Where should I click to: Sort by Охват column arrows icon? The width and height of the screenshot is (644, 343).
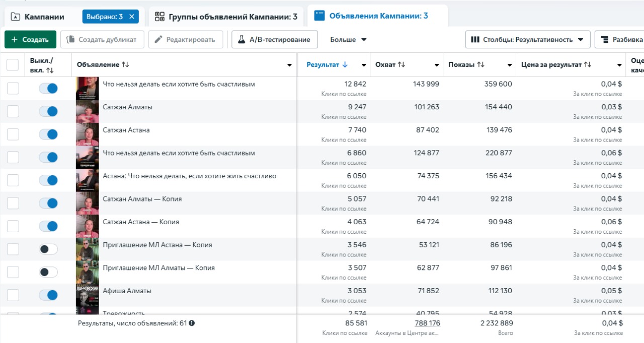(x=401, y=65)
